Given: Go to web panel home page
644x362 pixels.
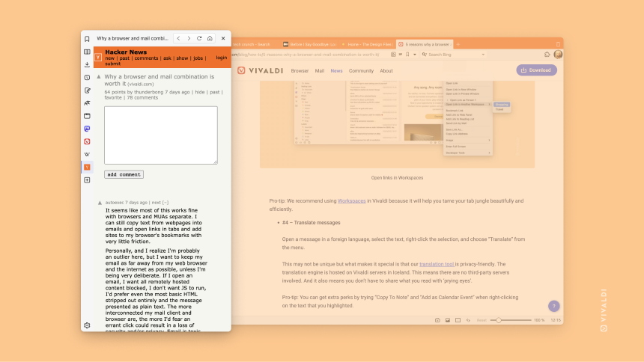Looking at the screenshot, I should click(x=210, y=38).
